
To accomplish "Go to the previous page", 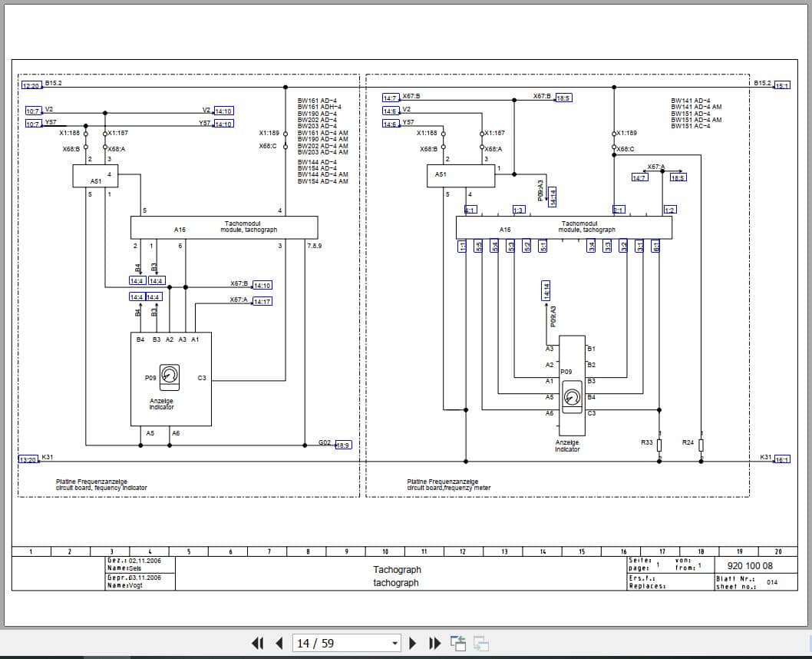I will click(x=279, y=644).
